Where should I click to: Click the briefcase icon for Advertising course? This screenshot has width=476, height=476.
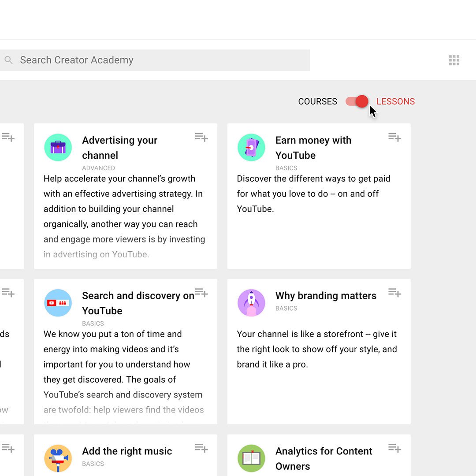tap(58, 148)
